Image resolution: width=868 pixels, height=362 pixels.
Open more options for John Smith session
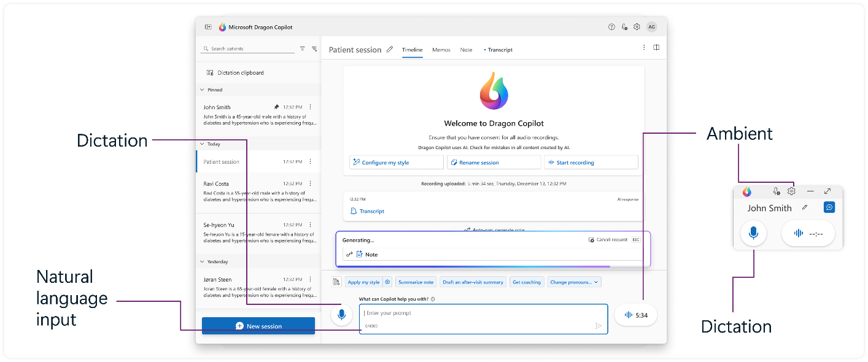point(310,107)
